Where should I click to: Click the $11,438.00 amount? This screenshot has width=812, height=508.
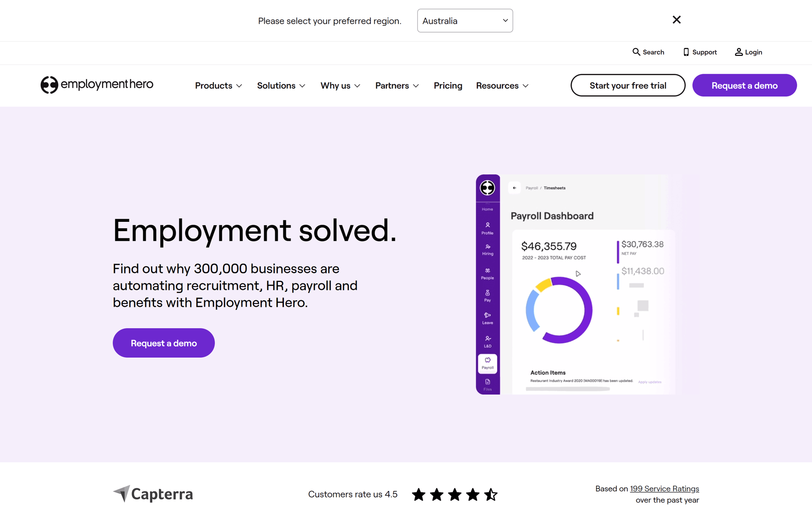[x=642, y=271]
